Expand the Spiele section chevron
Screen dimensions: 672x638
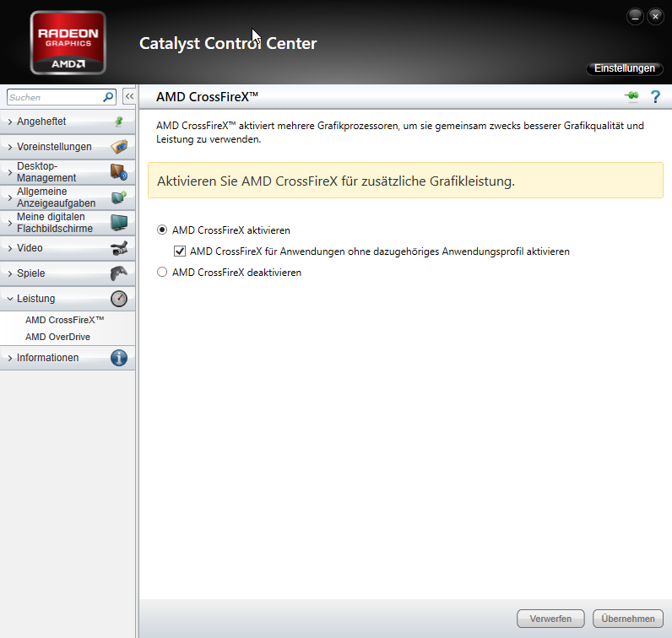[10, 273]
